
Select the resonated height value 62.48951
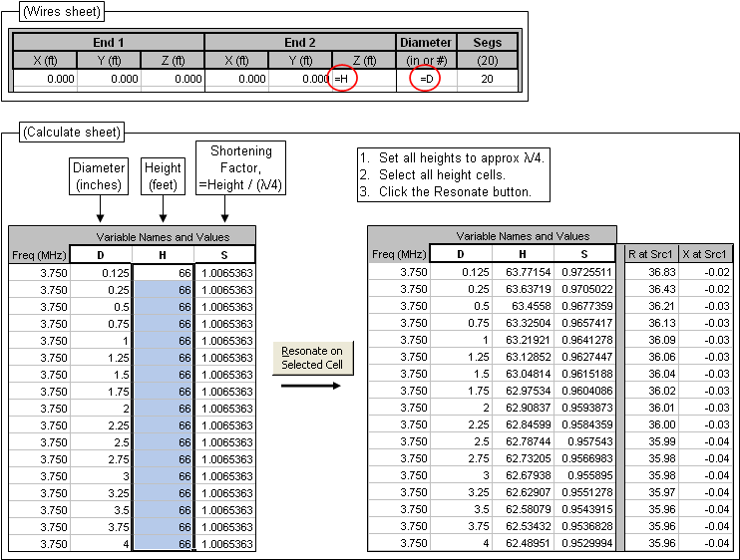[522, 543]
